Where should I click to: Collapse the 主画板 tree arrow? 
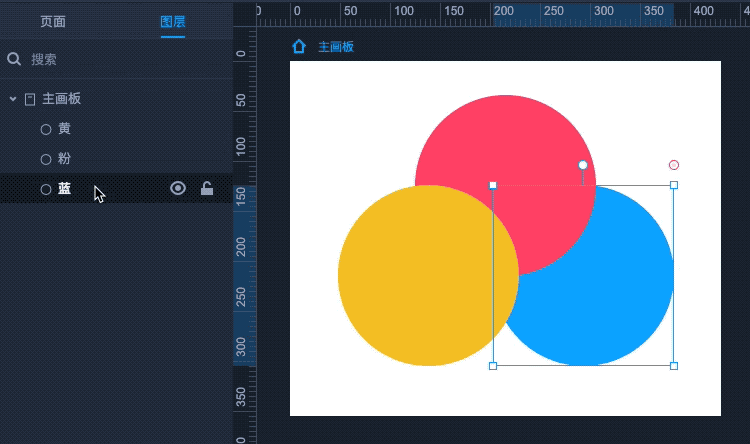pyautogui.click(x=13, y=99)
